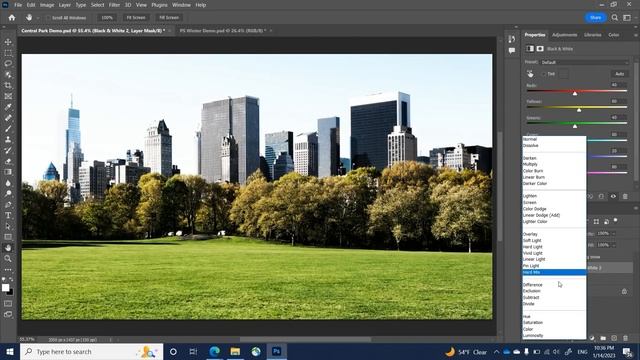640x360 pixels.
Task: Select the Rectangular Marquee tool
Action: click(x=8, y=53)
